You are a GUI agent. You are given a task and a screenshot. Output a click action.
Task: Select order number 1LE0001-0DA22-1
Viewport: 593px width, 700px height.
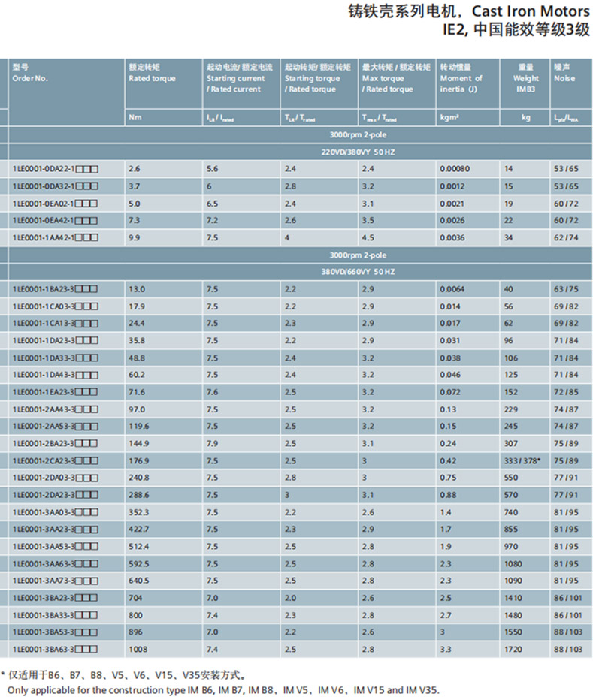tap(56, 169)
